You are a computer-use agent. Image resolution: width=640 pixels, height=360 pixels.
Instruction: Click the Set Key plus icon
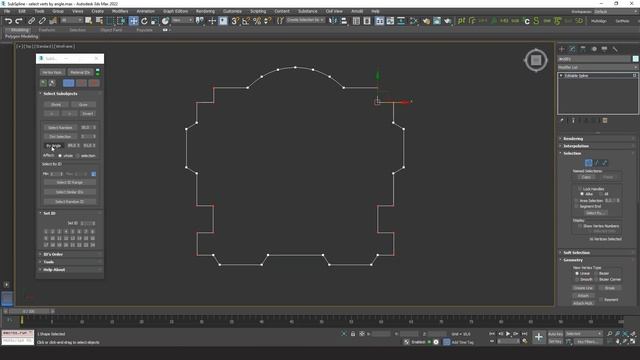(538, 337)
